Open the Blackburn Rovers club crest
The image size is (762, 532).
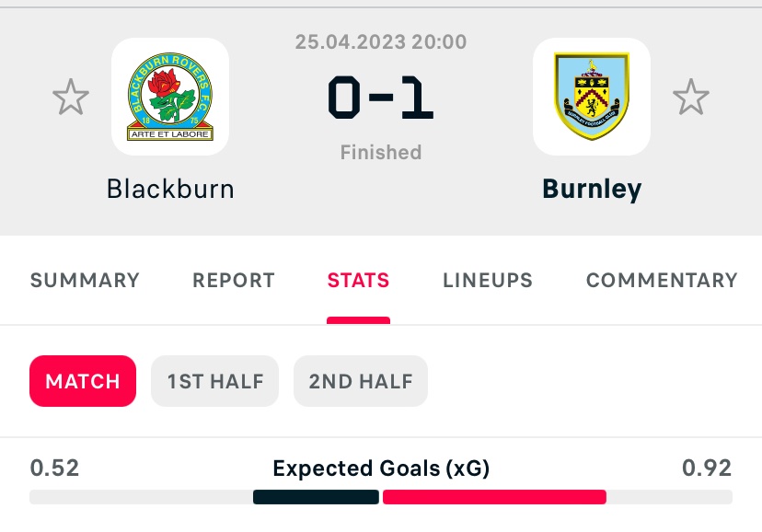170,97
